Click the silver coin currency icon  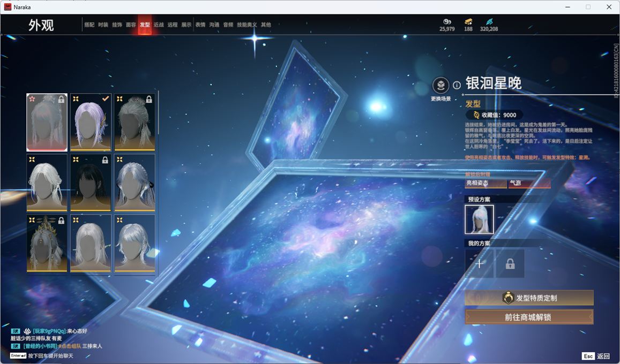pos(447,22)
